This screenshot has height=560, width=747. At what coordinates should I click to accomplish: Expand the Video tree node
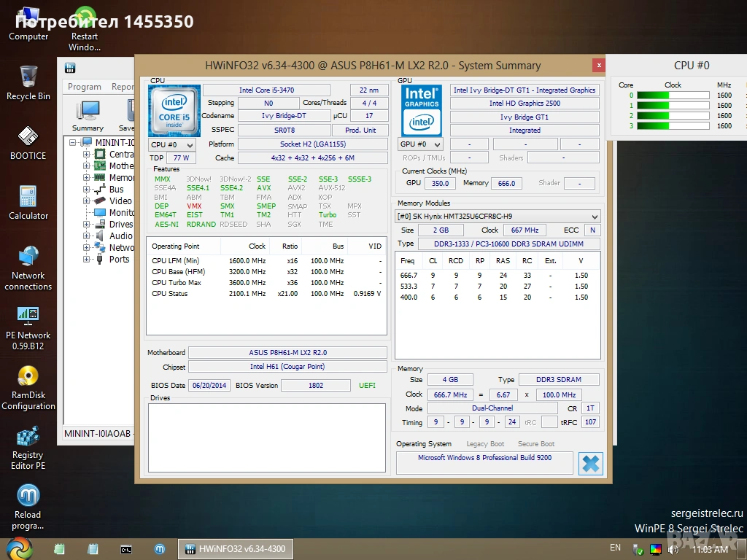(x=87, y=201)
